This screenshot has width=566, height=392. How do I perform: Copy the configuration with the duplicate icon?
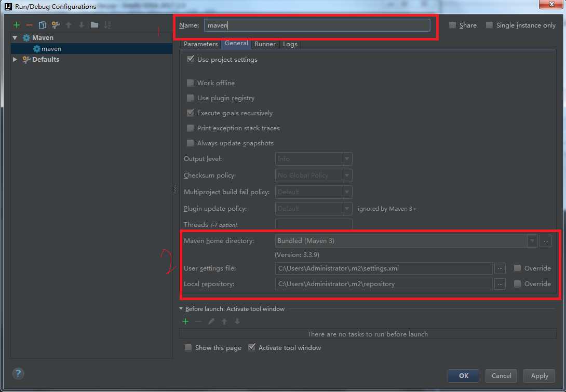point(43,25)
